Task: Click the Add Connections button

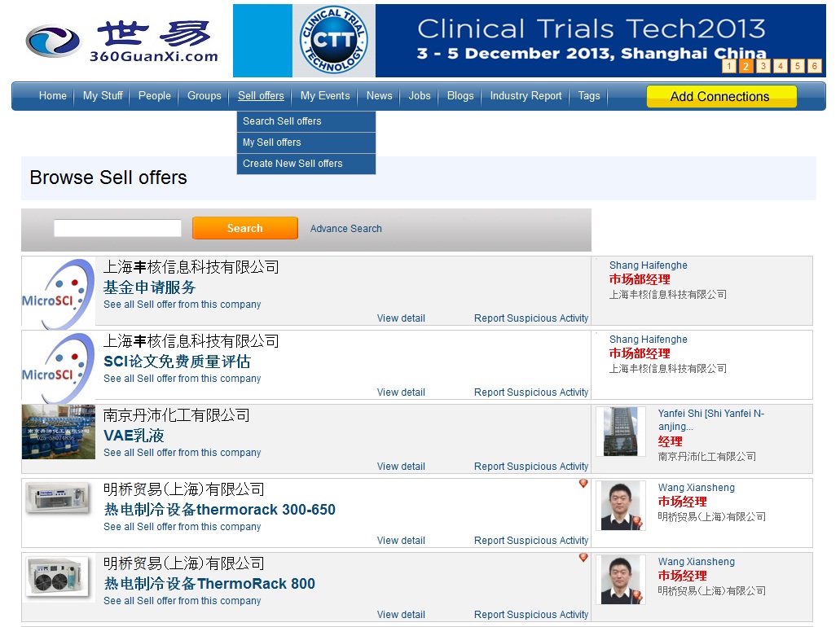Action: pyautogui.click(x=721, y=96)
